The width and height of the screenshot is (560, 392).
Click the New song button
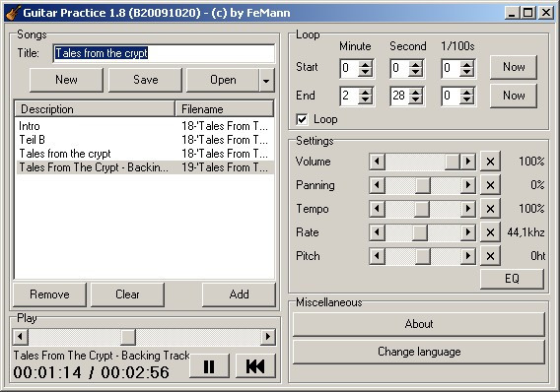point(66,80)
